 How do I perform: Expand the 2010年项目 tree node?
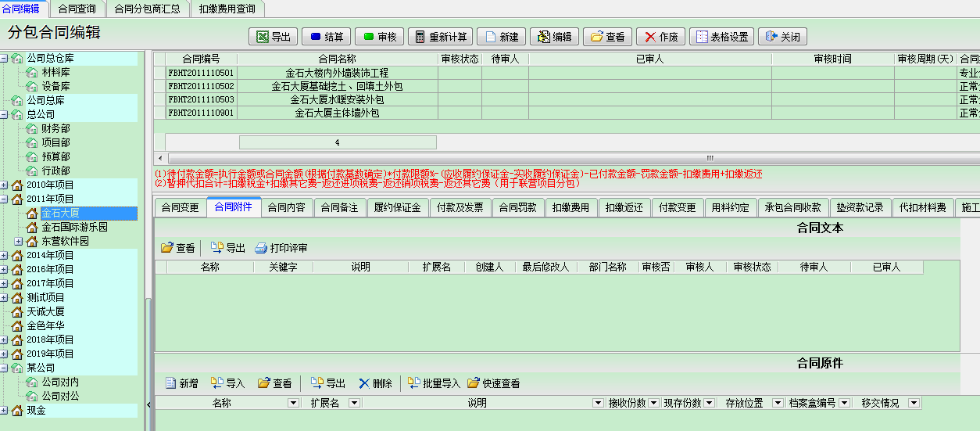5,185
